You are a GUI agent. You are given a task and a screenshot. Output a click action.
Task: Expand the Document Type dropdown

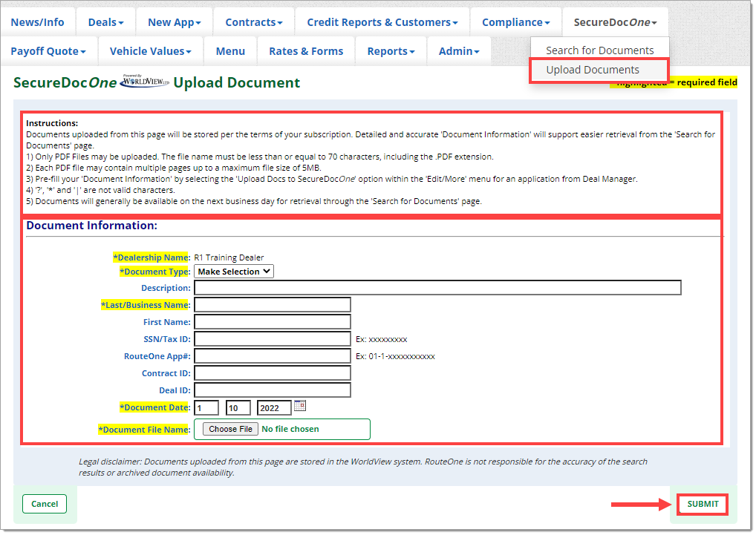[233, 272]
